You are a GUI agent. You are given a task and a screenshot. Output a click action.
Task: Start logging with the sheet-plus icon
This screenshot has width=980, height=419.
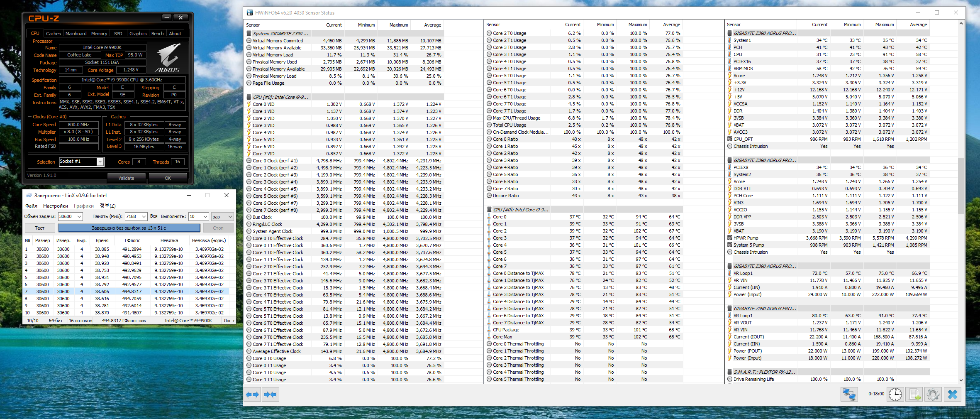click(914, 394)
